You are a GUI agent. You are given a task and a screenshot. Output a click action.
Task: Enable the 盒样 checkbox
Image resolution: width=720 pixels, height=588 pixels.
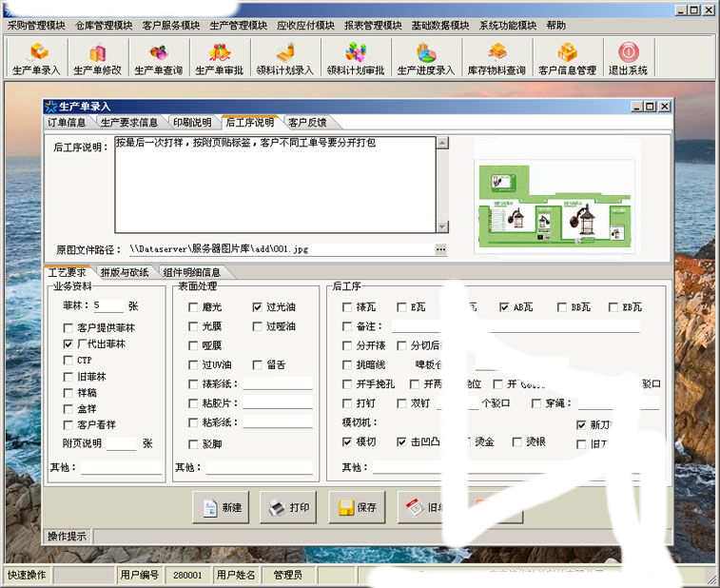coord(68,409)
